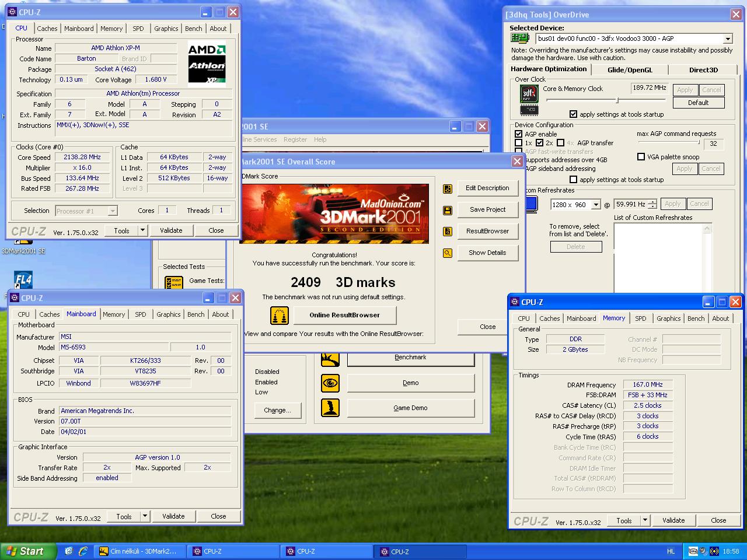Click the Mainboard CPU-Z title bar icon
This screenshot has height=560, width=747.
pyautogui.click(x=15, y=297)
